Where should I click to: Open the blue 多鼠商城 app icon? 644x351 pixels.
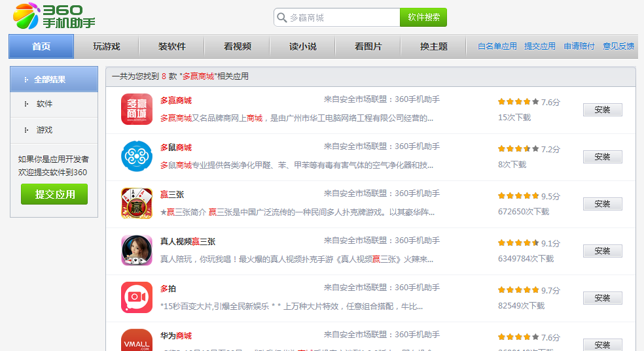click(x=137, y=156)
